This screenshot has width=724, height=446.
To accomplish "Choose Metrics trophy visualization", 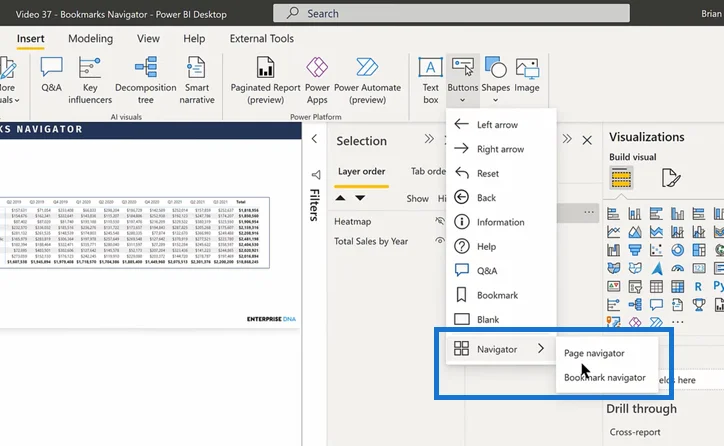I will 699,304.
